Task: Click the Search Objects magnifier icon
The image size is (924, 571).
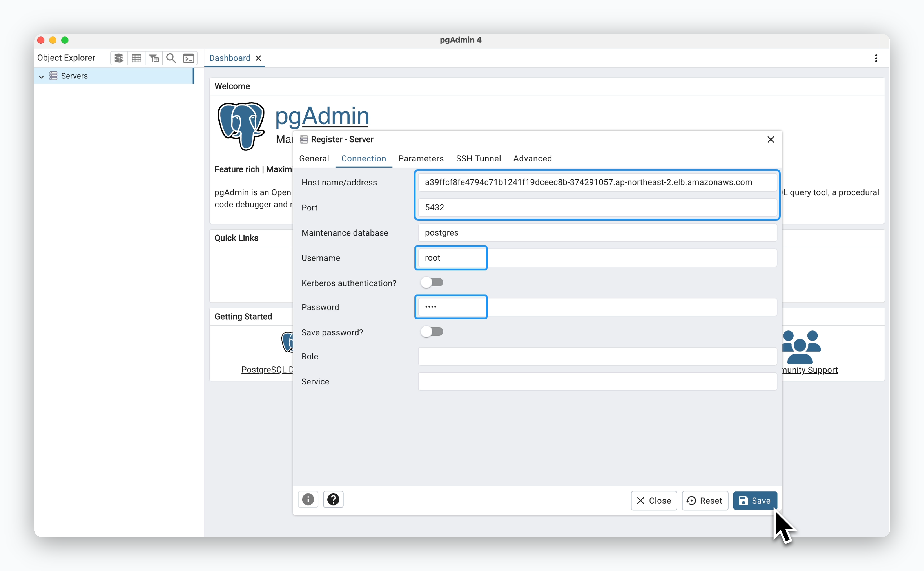Action: coord(171,58)
